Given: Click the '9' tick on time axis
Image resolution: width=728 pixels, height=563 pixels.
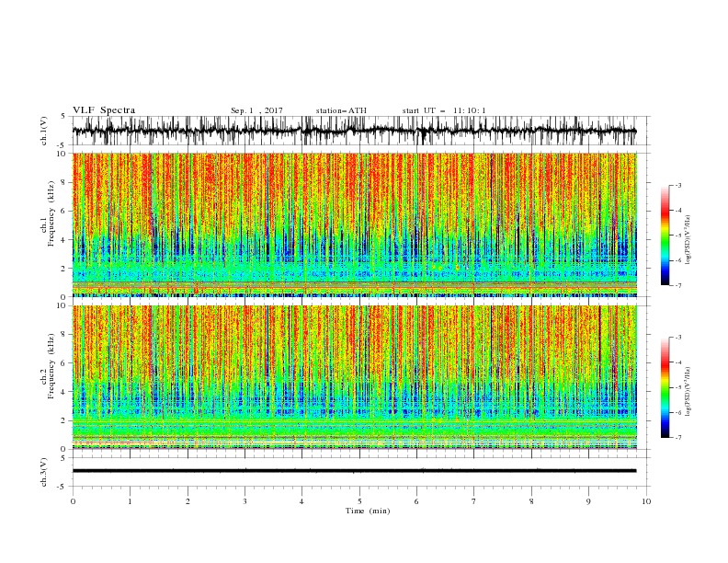Looking at the screenshot, I should 588,501.
